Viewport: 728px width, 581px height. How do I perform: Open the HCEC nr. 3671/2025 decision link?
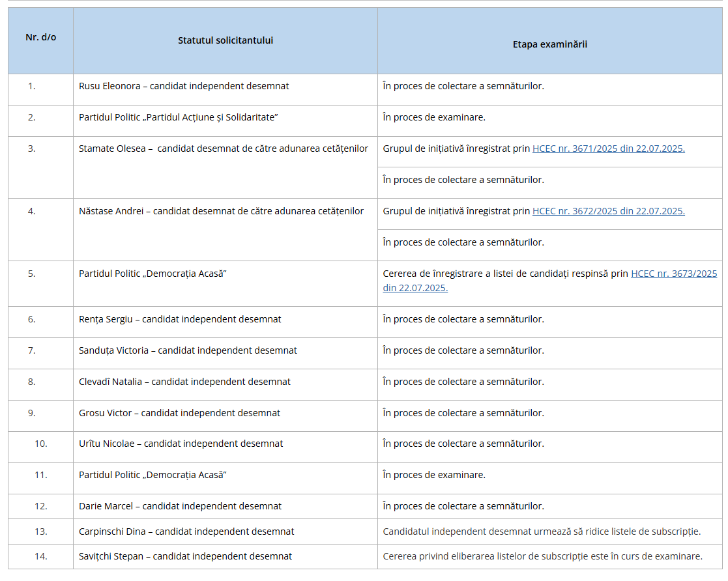coord(608,149)
